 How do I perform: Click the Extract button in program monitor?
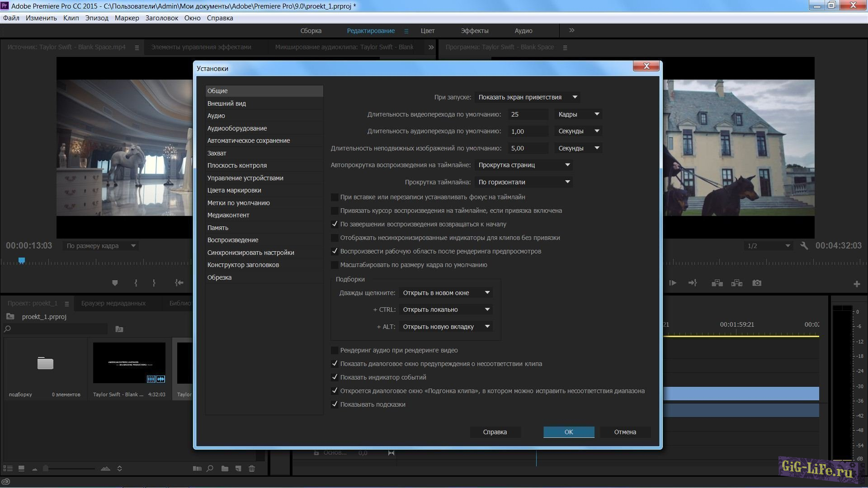(737, 283)
